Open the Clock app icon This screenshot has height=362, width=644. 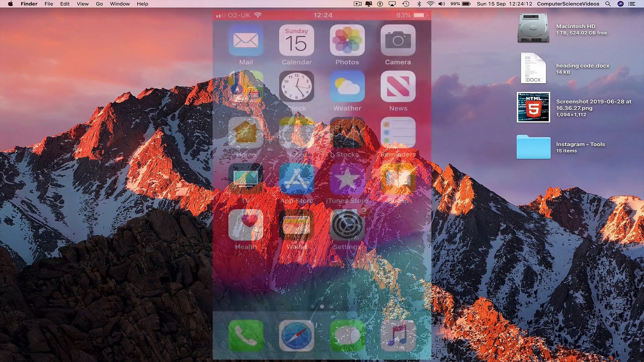pos(296,86)
